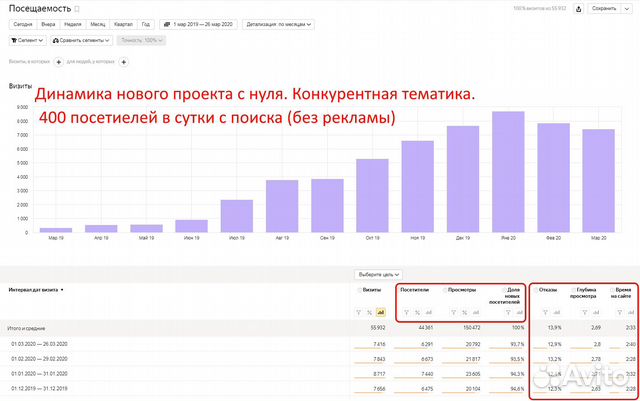Click the '01.12.2019 — 31.12.2019' row label
The image size is (640, 401).
click(39, 388)
